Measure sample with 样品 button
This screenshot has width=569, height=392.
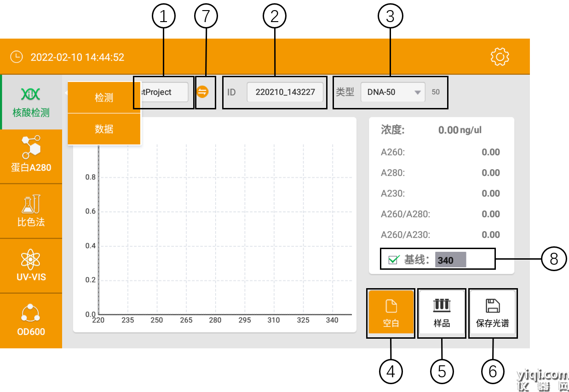[442, 313]
